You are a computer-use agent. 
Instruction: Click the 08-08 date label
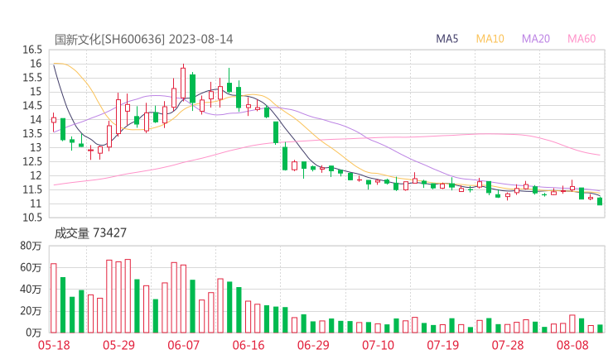coord(572,345)
